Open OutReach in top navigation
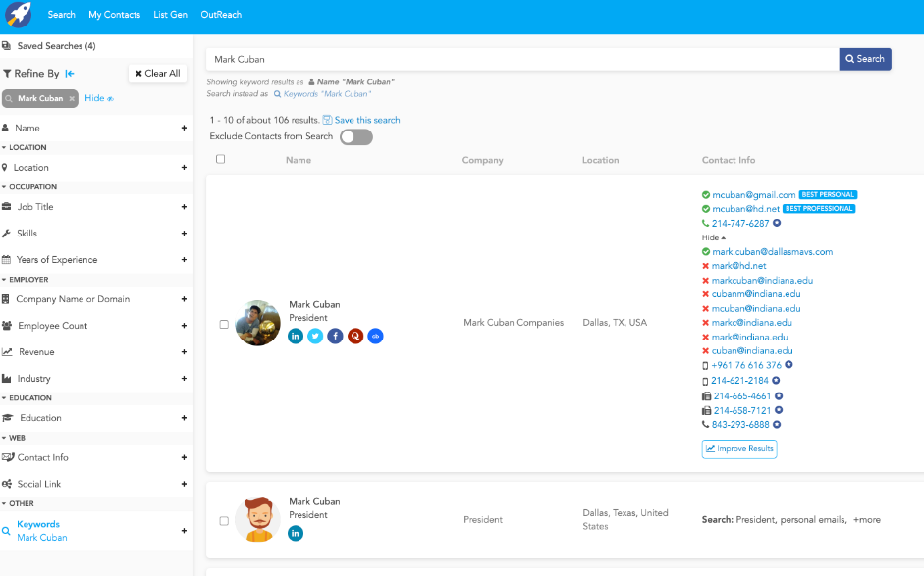Viewport: 924px width, 576px height. point(221,14)
